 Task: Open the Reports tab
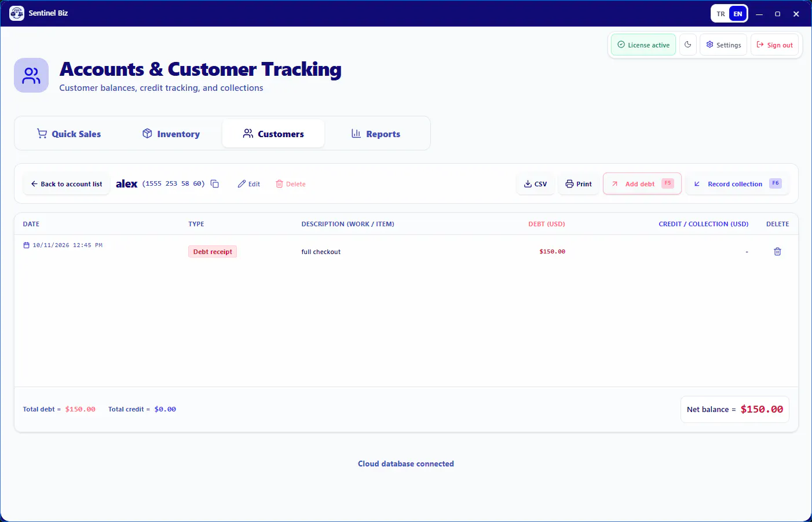click(x=376, y=134)
